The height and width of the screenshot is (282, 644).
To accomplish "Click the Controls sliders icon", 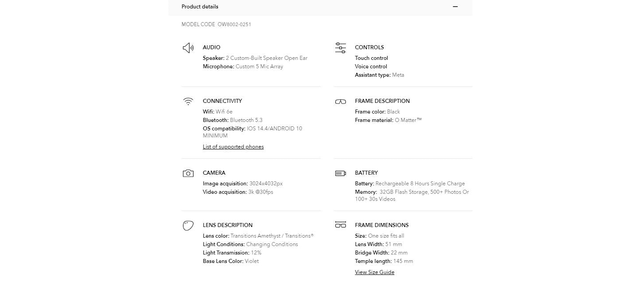I will tap(340, 48).
